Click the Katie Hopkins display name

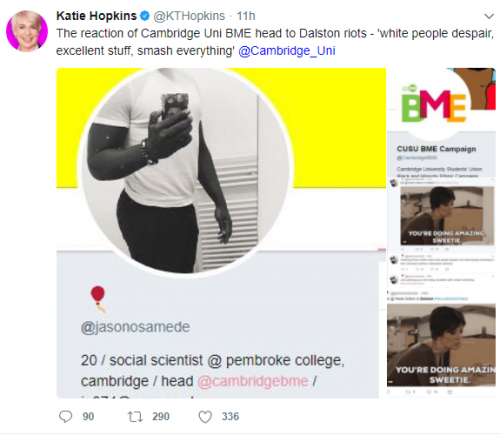pyautogui.click(x=96, y=16)
